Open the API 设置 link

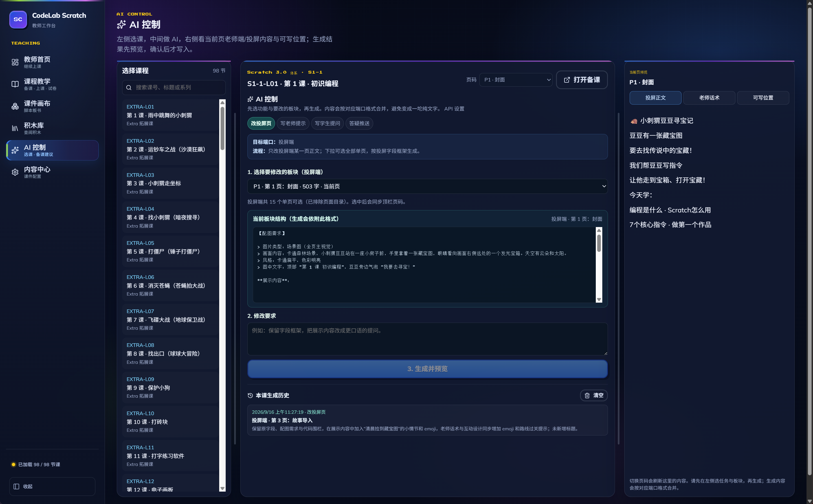[x=454, y=109]
